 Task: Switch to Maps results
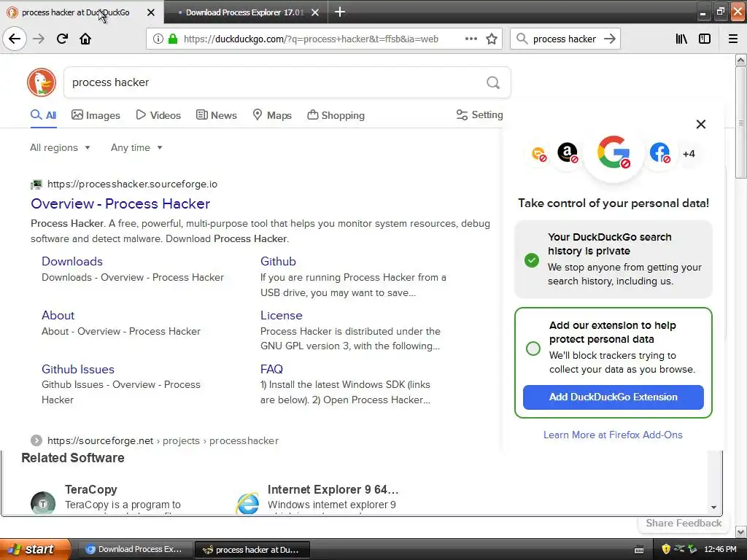[x=272, y=115]
